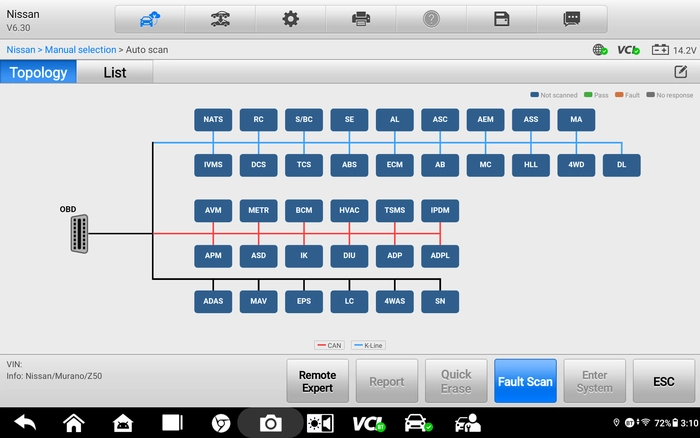Open the vehicle cloud diagnostics icon
Viewport: 700px width, 438px height.
tap(150, 19)
